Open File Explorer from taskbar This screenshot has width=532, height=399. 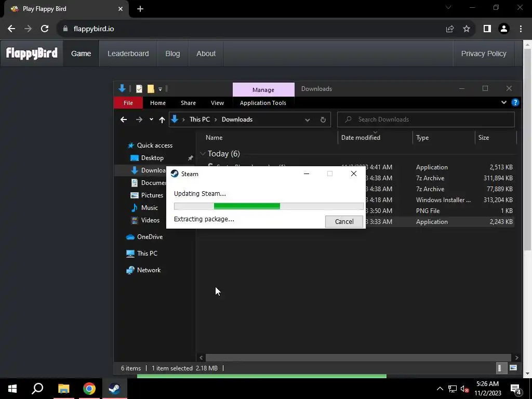[x=63, y=389]
